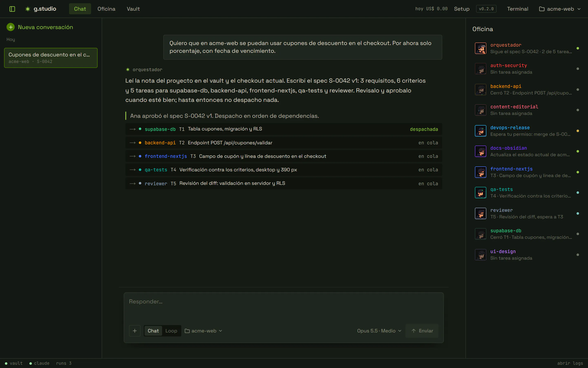588x368 pixels.
Task: Click the g.studio sparkle logo
Action: click(28, 9)
